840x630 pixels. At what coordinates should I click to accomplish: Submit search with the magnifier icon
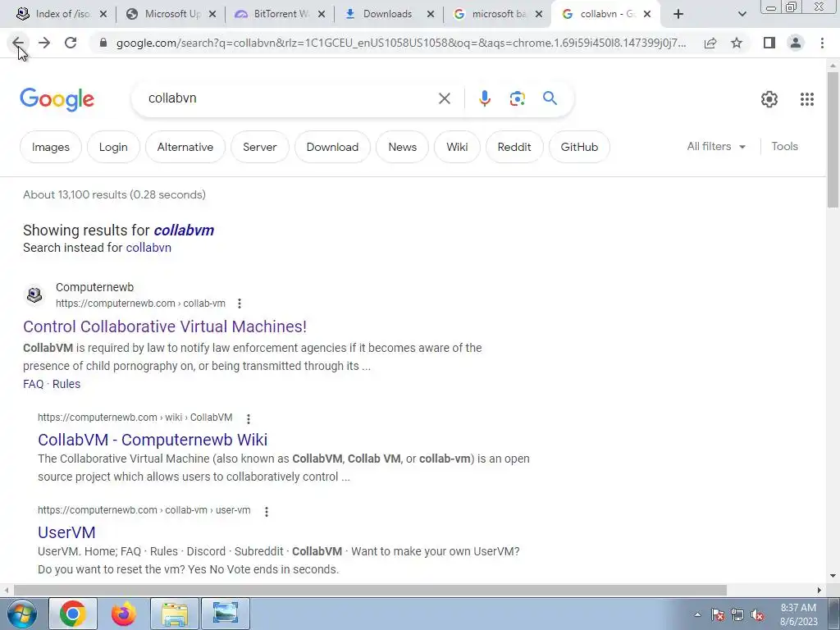(550, 98)
